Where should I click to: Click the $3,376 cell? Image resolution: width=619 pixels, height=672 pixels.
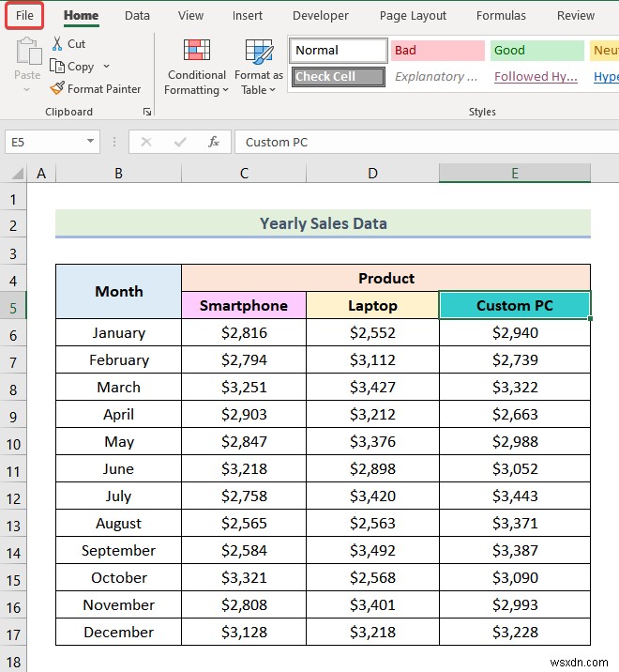point(372,441)
